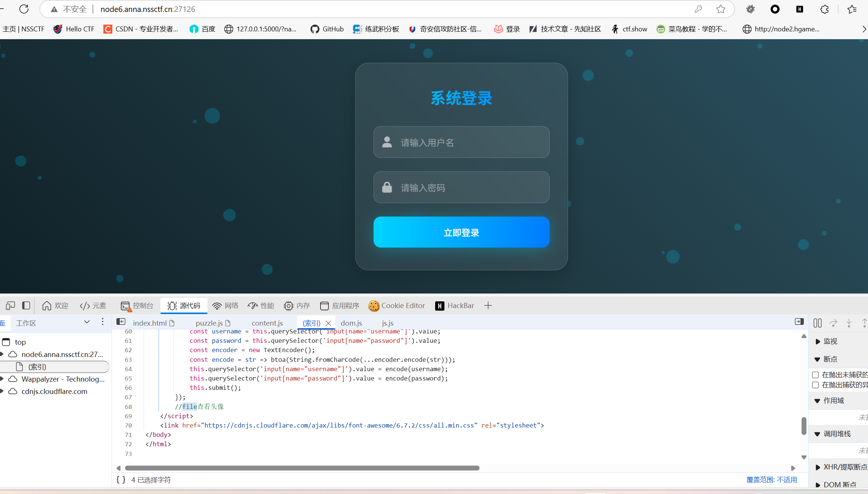Expand the cdnjs.cloudflare.com tree node
This screenshot has width=868, height=494.
coord(2,391)
